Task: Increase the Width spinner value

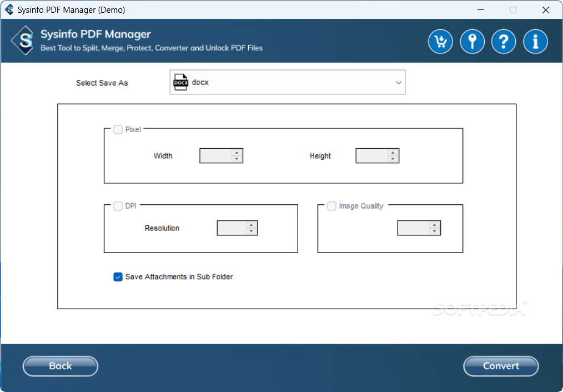Action: [x=237, y=153]
